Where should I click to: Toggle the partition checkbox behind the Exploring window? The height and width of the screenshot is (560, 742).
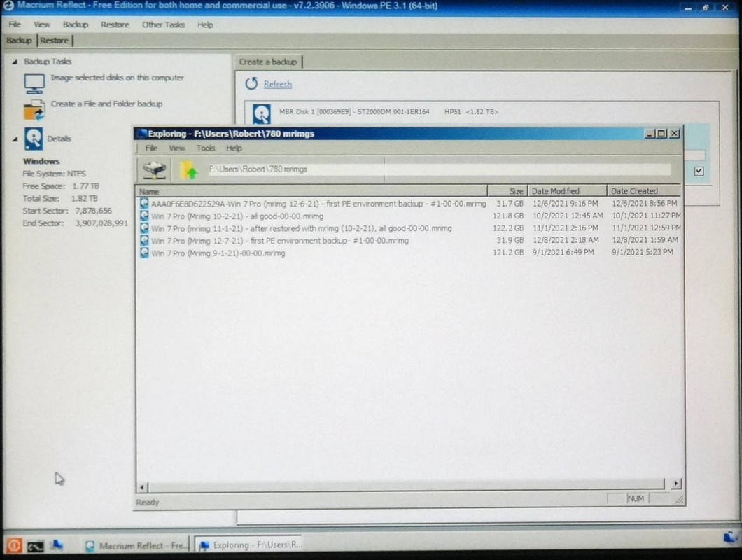point(699,171)
